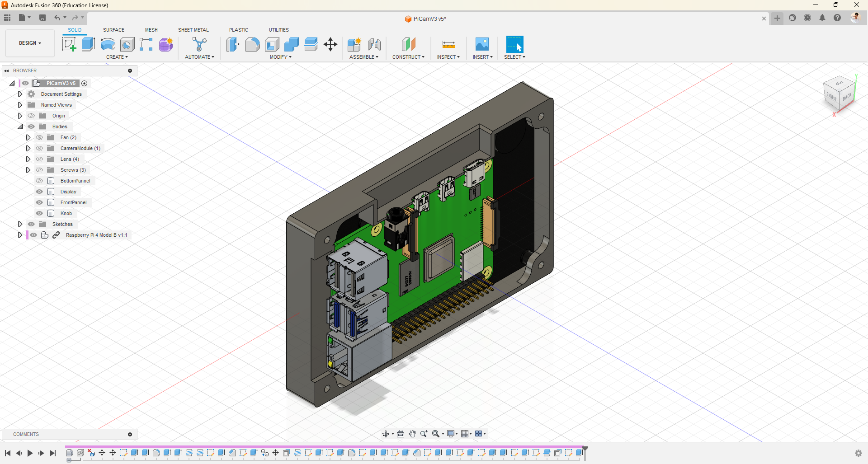Select the Revolve tool
868x464 pixels.
click(108, 44)
